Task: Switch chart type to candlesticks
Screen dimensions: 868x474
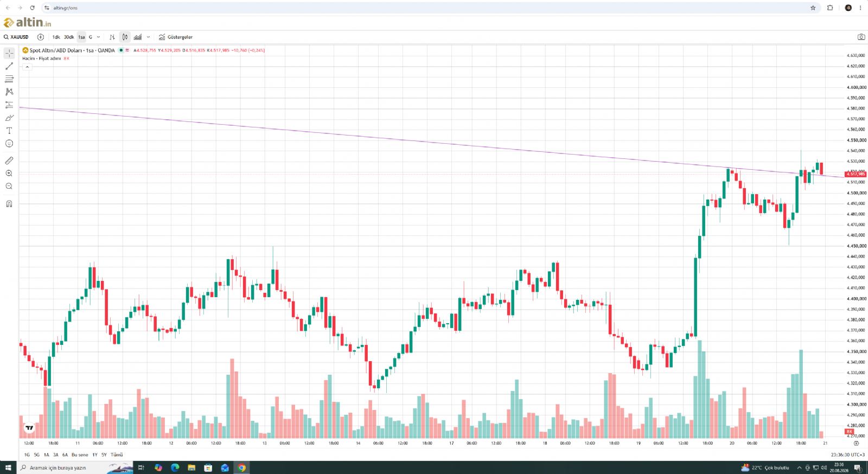Action: point(125,37)
